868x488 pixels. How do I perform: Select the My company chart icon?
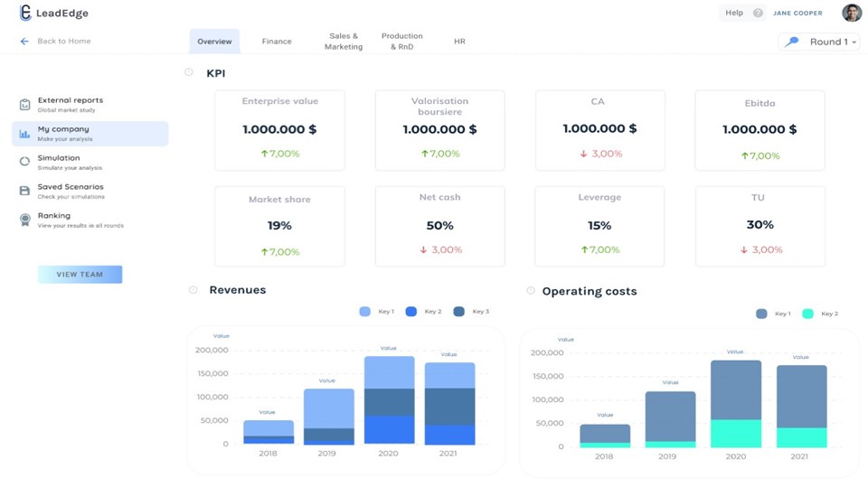pyautogui.click(x=24, y=134)
